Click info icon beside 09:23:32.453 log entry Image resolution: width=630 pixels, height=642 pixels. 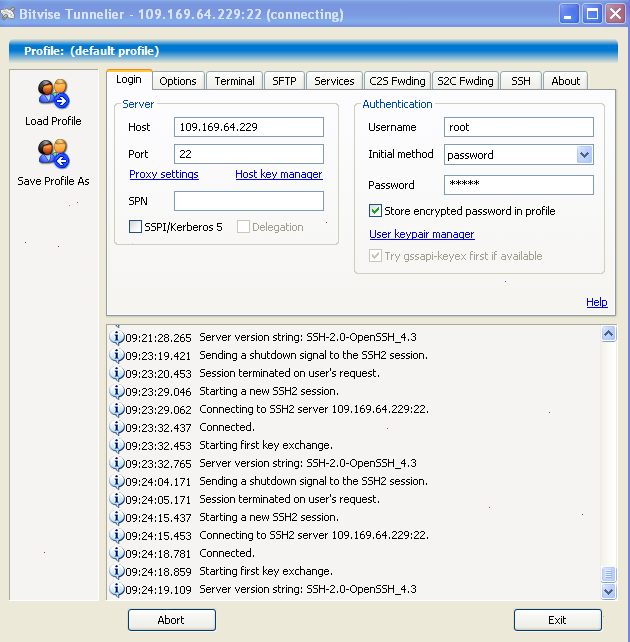coord(117,445)
